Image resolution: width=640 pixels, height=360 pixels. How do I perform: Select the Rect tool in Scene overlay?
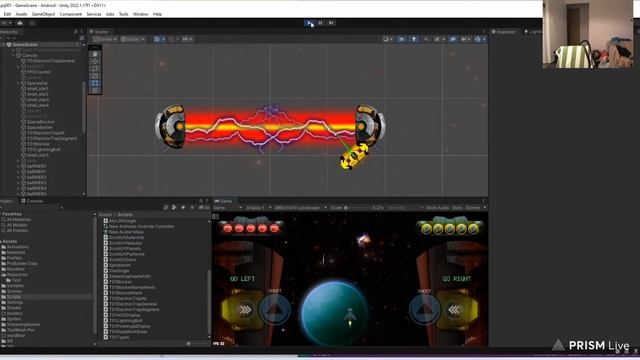[x=95, y=83]
